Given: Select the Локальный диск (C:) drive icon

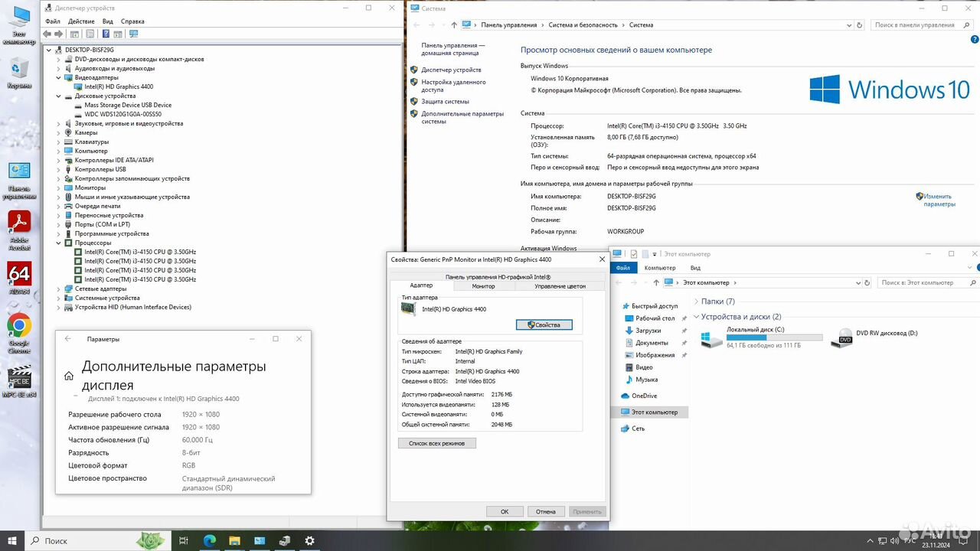Looking at the screenshot, I should click(711, 338).
